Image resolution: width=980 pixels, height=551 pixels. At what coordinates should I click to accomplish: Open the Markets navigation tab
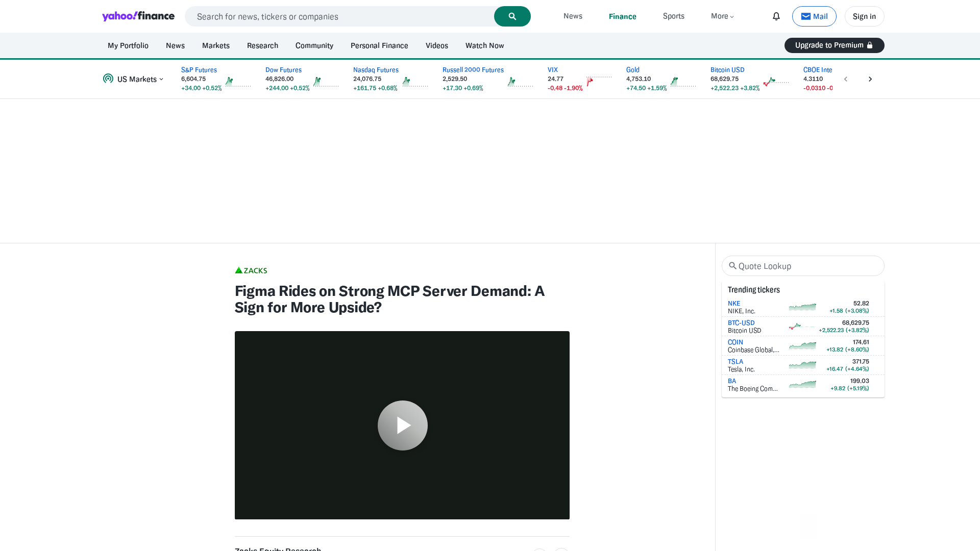(215, 45)
